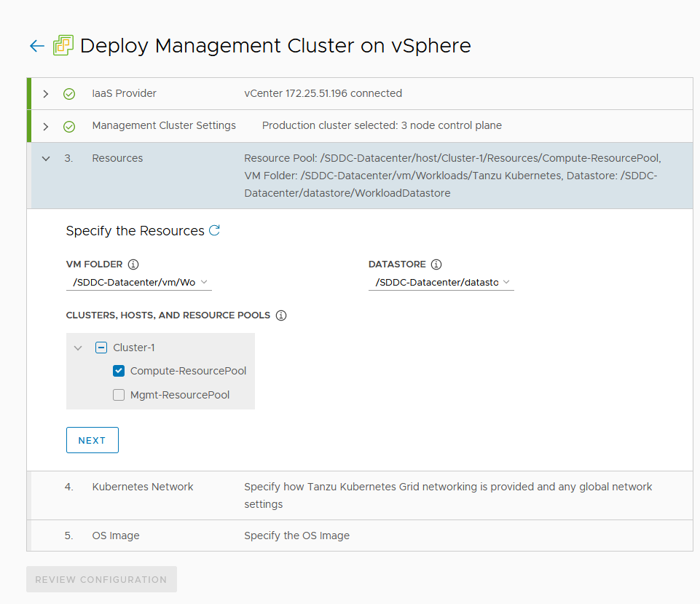Expand the IaaS Provider step chevron
Screen dimensions: 700x604
[46, 94]
